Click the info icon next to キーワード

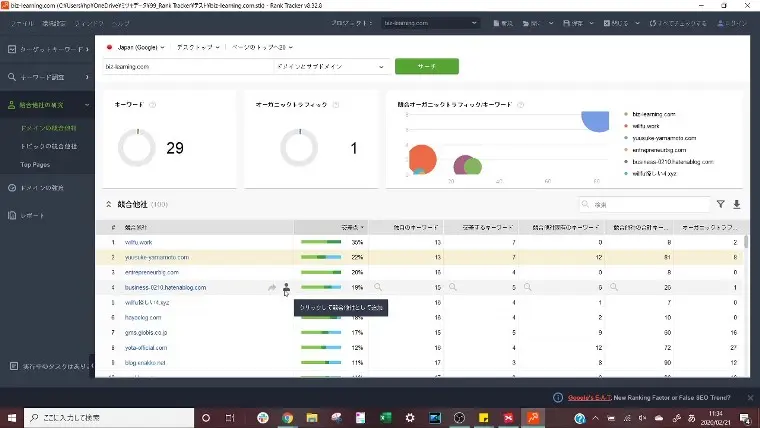152,104
